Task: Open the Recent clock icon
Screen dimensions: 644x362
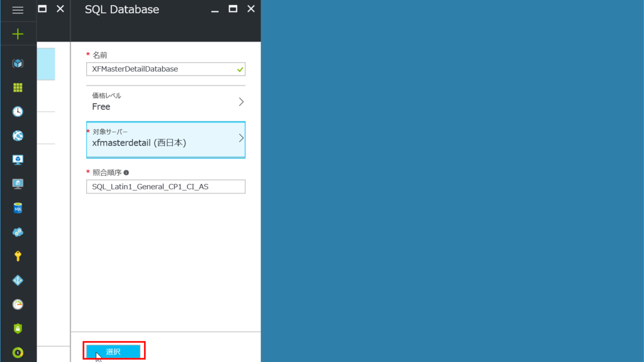Action: tap(18, 111)
